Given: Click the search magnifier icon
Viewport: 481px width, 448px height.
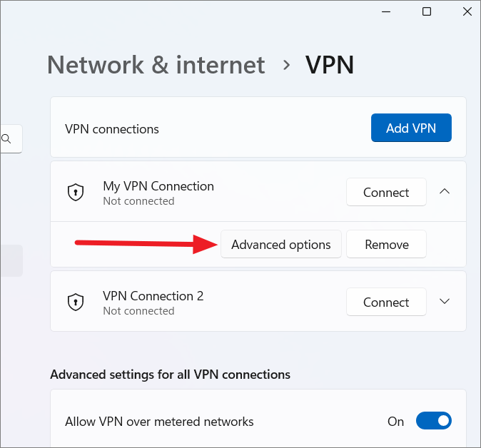Looking at the screenshot, I should tap(6, 139).
